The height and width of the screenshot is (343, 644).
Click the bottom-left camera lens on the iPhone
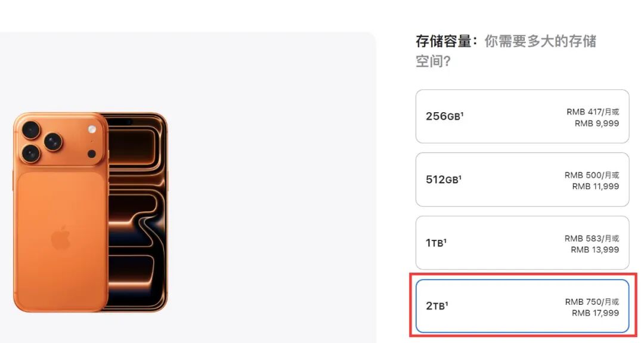(31, 153)
